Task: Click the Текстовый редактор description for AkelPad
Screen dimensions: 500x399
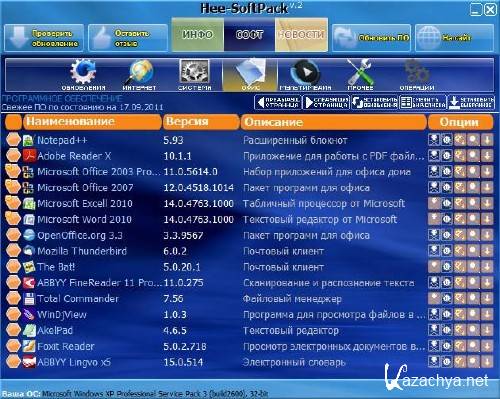Action: [291, 331]
